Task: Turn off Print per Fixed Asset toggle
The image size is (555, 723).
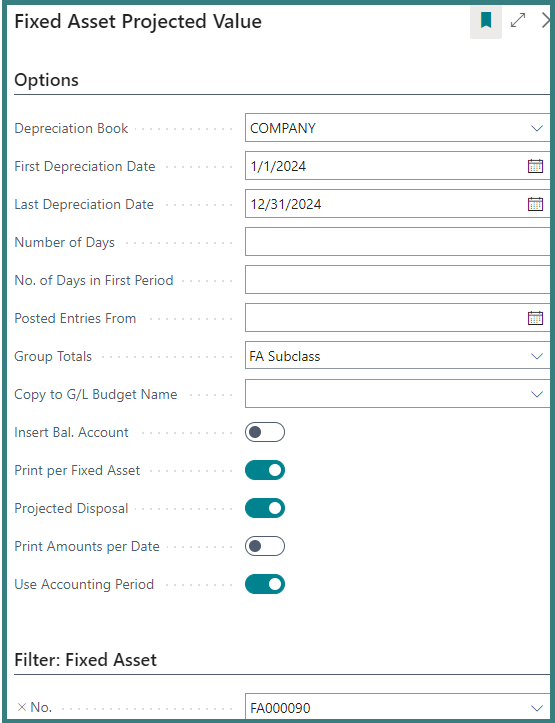Action: (x=265, y=470)
